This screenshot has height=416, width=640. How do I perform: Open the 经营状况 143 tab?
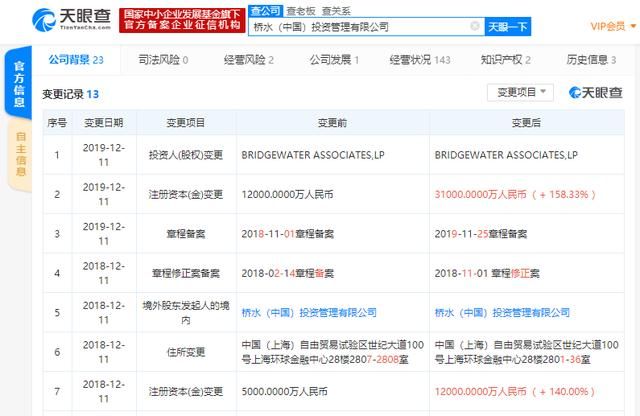(x=420, y=60)
